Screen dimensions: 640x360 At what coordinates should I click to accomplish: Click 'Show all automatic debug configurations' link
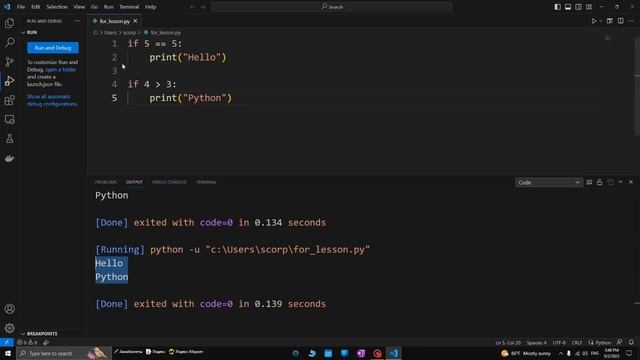(52, 100)
